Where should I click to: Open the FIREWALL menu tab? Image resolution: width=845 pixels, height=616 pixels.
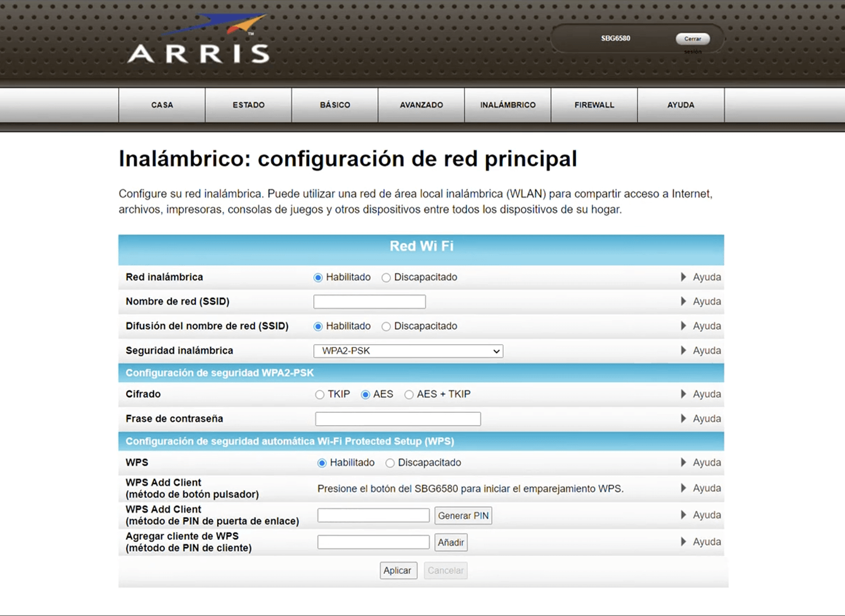pos(594,105)
